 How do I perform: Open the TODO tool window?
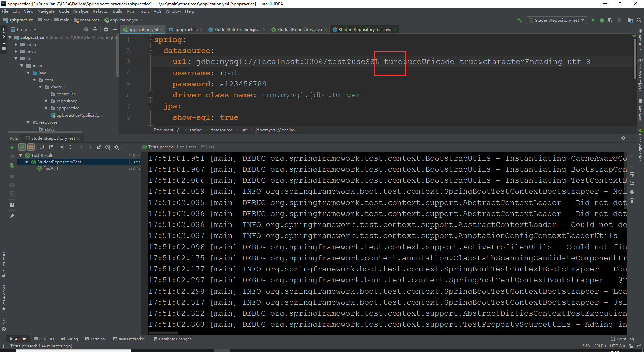pos(44,339)
